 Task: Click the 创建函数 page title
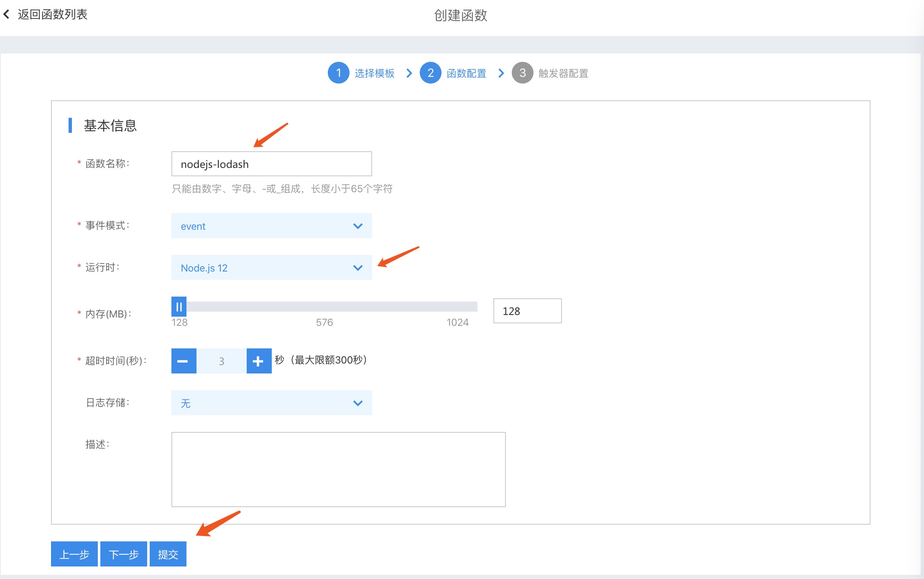pos(461,15)
